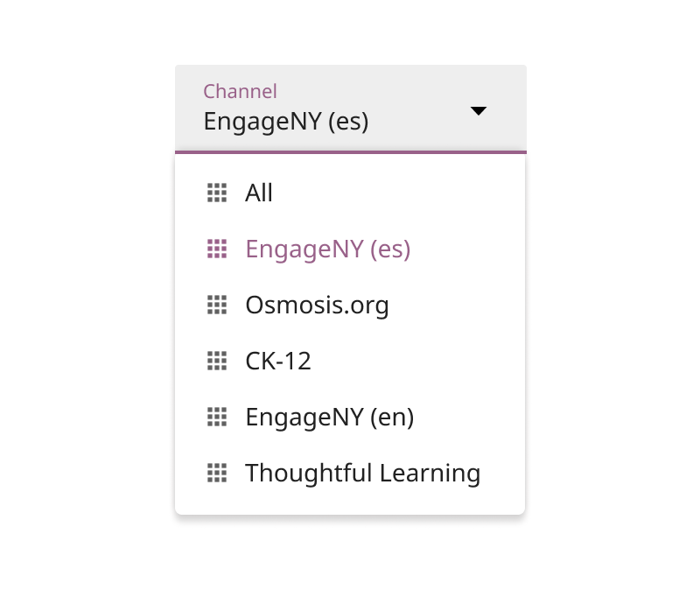Viewport: 700px width, 590px height.
Task: Switch channel to EngageNY (en)
Action: click(329, 418)
